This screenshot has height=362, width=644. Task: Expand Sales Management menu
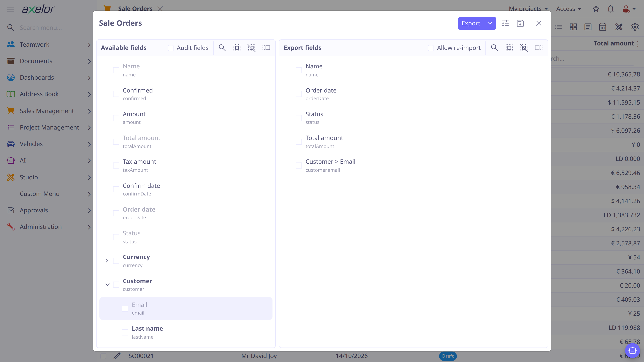click(x=49, y=111)
